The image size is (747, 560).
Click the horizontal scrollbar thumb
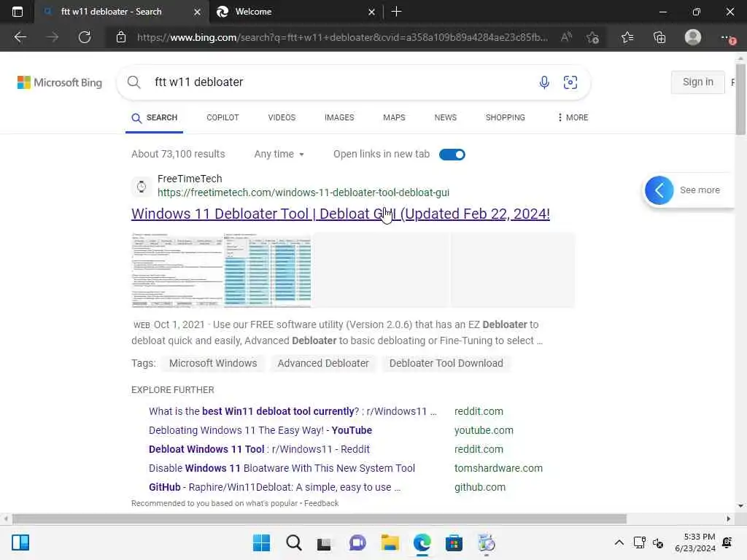click(320, 518)
